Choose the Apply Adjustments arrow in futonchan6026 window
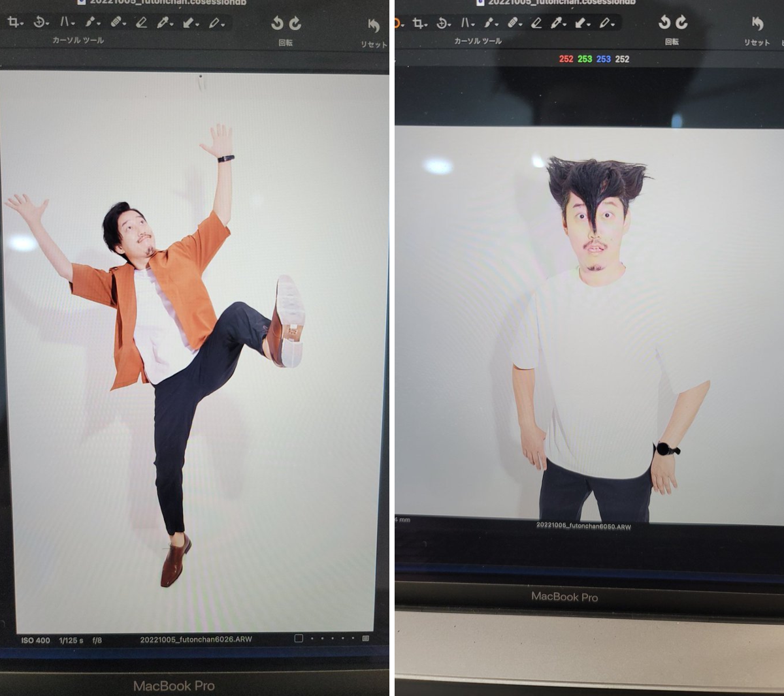This screenshot has width=784, height=696. pos(189,24)
